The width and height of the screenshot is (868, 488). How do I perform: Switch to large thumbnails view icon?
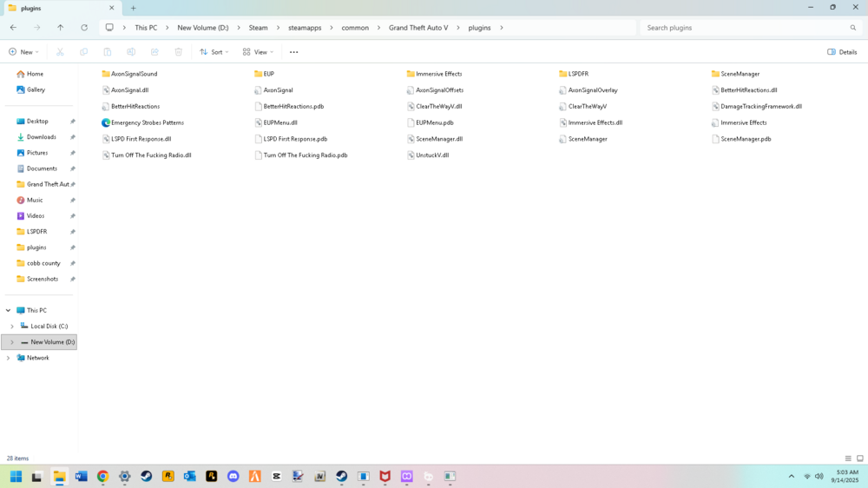pyautogui.click(x=859, y=458)
